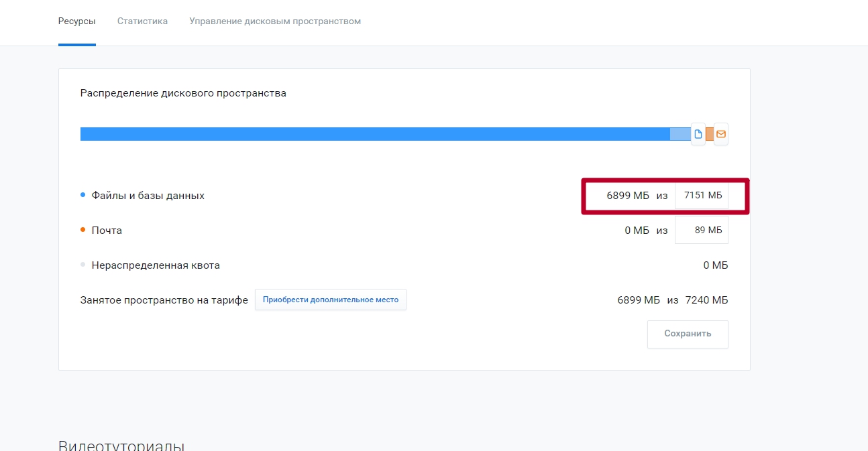Open Управление дисковым пространством tab
868x451 pixels.
click(275, 21)
